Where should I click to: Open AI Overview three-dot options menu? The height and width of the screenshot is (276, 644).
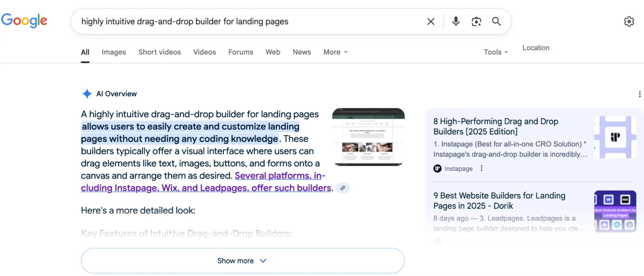639,94
